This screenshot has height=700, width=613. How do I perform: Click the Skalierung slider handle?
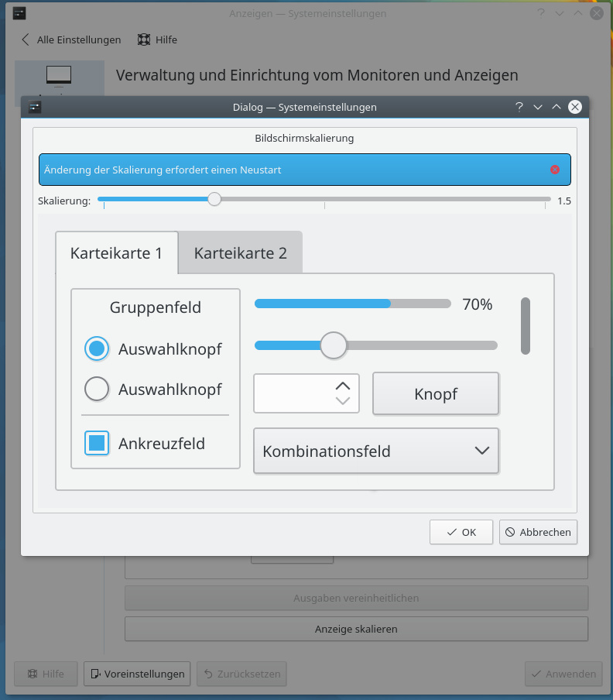pyautogui.click(x=214, y=199)
